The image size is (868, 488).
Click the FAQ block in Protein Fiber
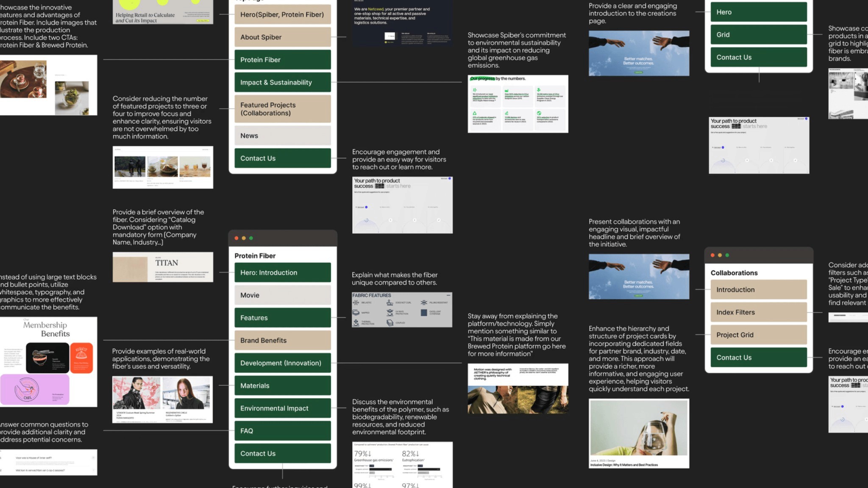tap(282, 431)
